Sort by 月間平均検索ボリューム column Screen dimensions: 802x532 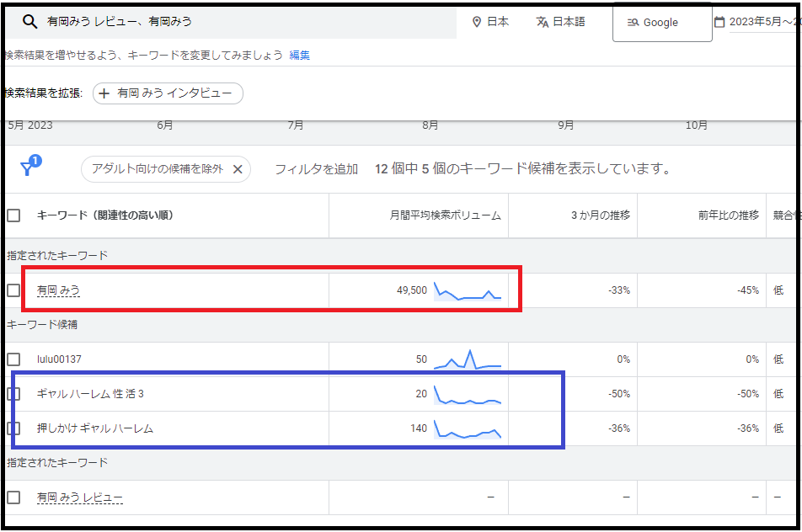[x=445, y=215]
